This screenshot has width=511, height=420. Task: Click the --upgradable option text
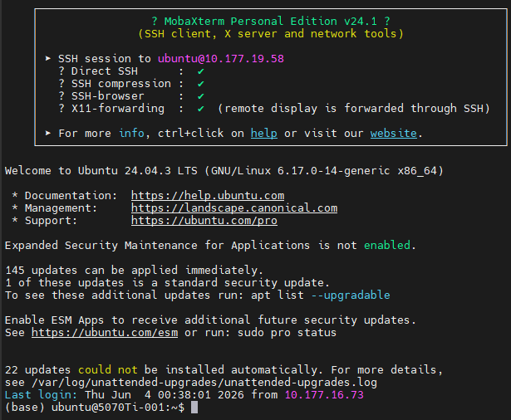pyautogui.click(x=351, y=295)
